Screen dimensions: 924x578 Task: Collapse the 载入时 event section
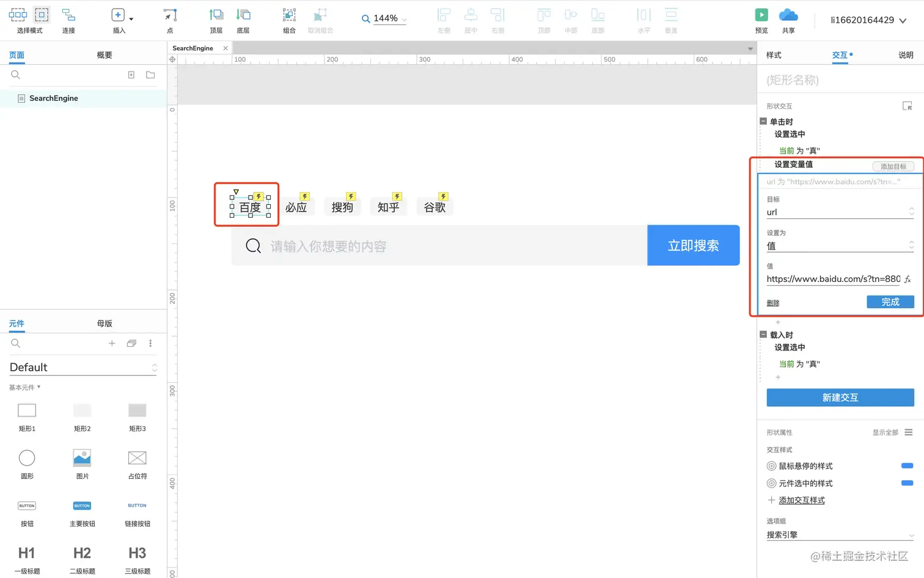pyautogui.click(x=763, y=335)
